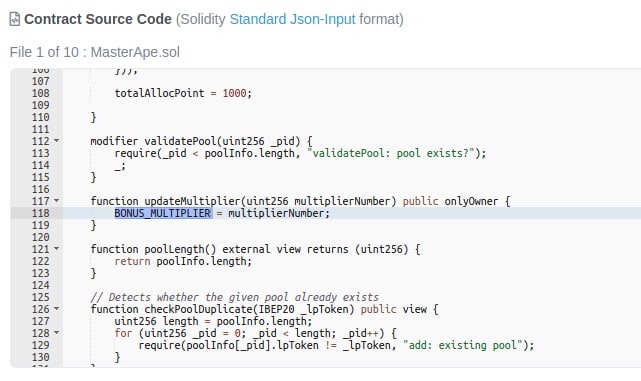641x381 pixels.
Task: Click 'uint256 length = poolInfo.length;' line
Action: pos(213,321)
